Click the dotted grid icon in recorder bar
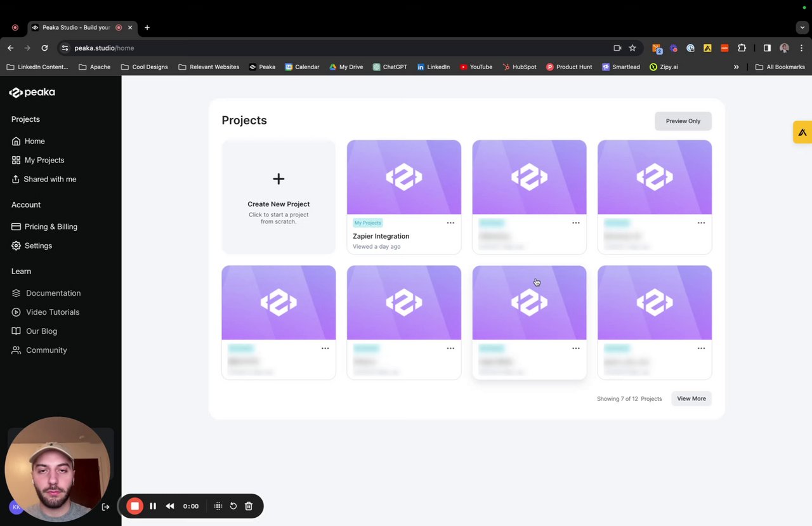Viewport: 812px width, 526px height. click(x=218, y=506)
